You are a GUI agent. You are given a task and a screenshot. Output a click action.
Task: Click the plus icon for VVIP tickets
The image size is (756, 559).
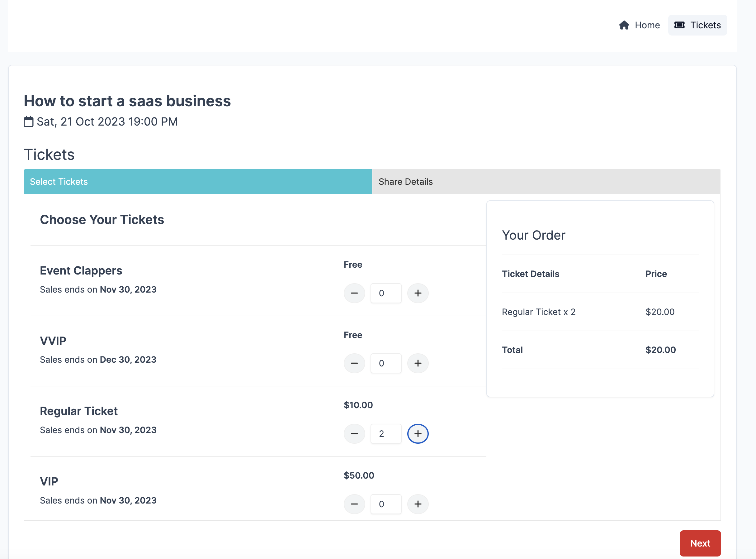(418, 363)
